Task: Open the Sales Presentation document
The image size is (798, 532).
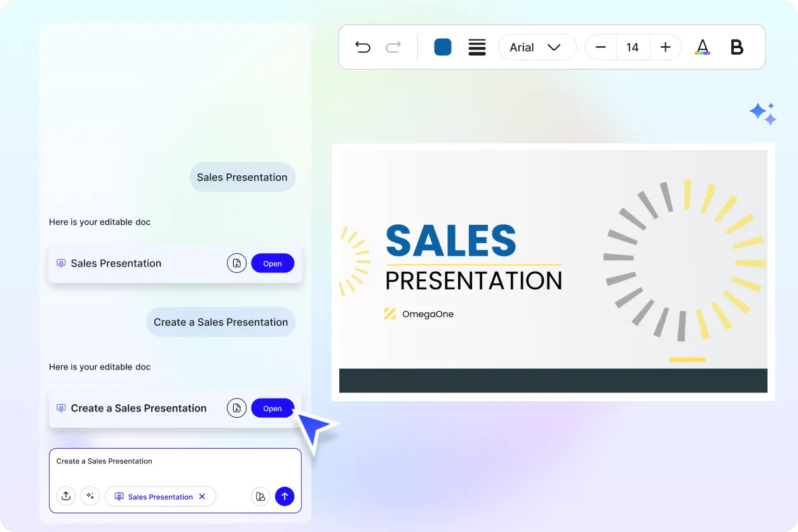Action: point(273,263)
